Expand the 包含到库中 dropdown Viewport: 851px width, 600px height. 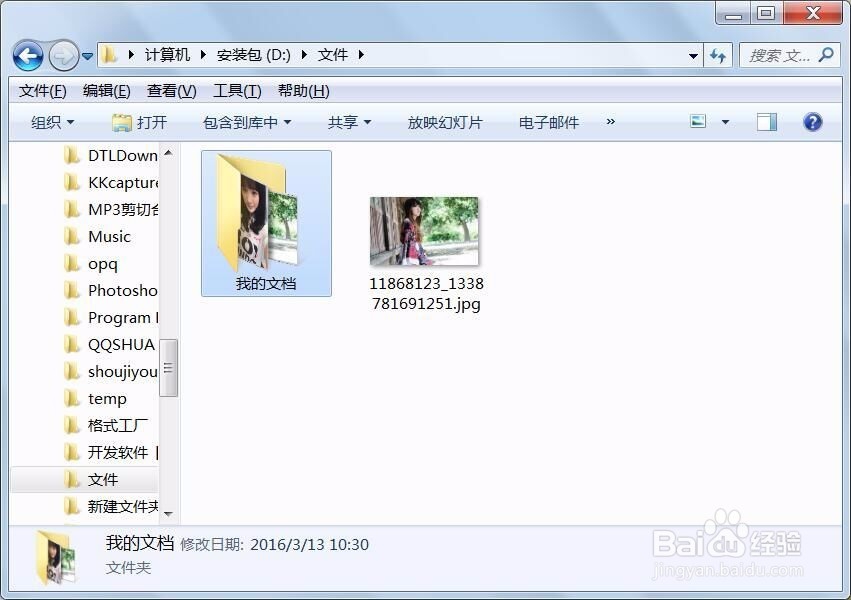coord(247,122)
